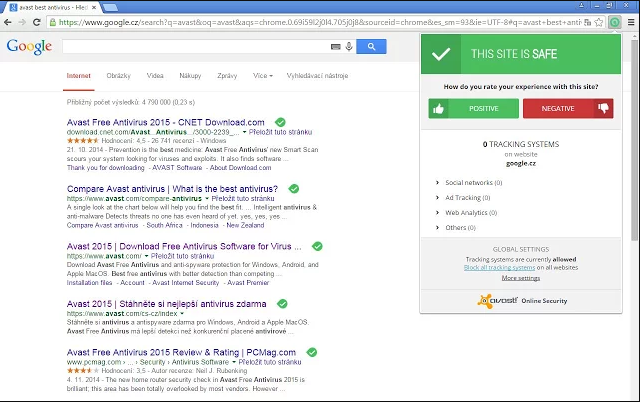Viewport: 640px width, 402px height.
Task: Click green checkmark beside Compare Avast antivirus result
Action: 293,189
